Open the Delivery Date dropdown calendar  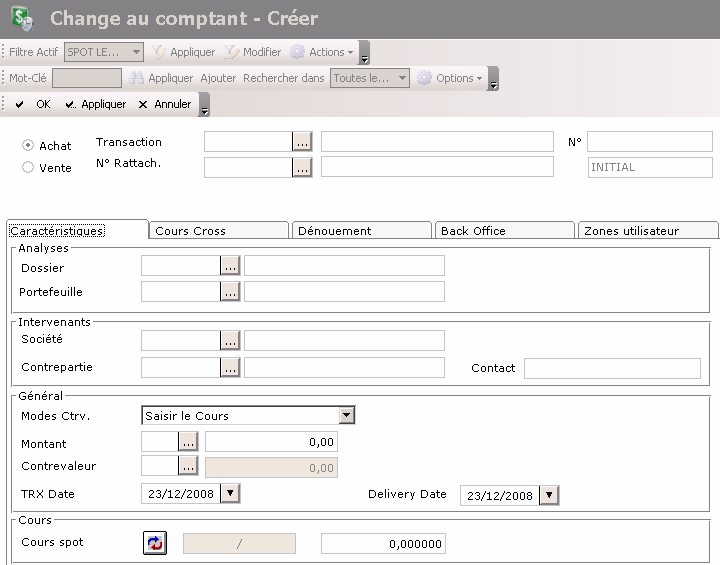548,495
